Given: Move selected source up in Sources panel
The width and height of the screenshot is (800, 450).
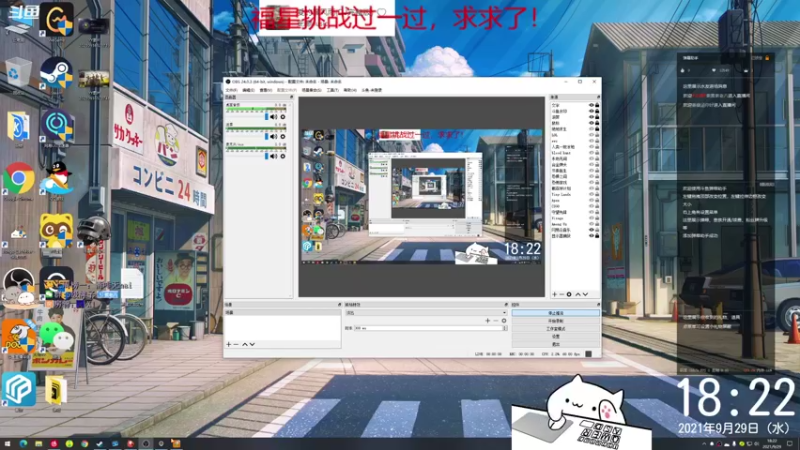Looking at the screenshot, I should 578,294.
